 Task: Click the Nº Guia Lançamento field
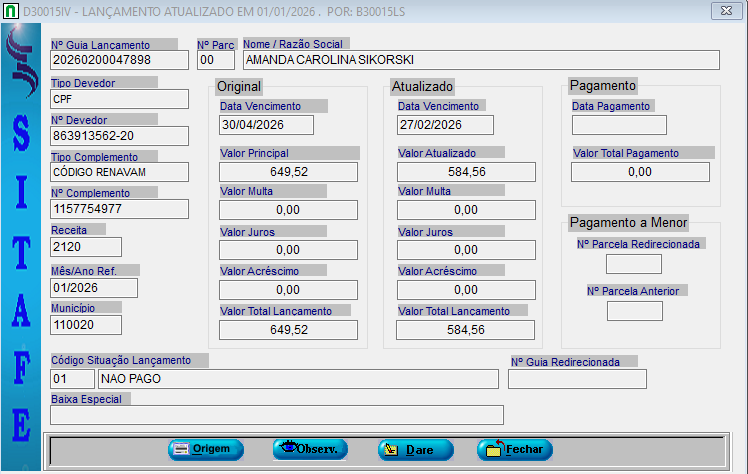tap(119, 60)
